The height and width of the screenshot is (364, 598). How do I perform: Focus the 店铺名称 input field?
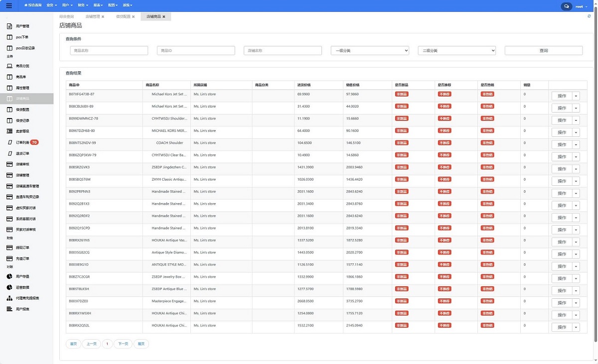tap(283, 51)
